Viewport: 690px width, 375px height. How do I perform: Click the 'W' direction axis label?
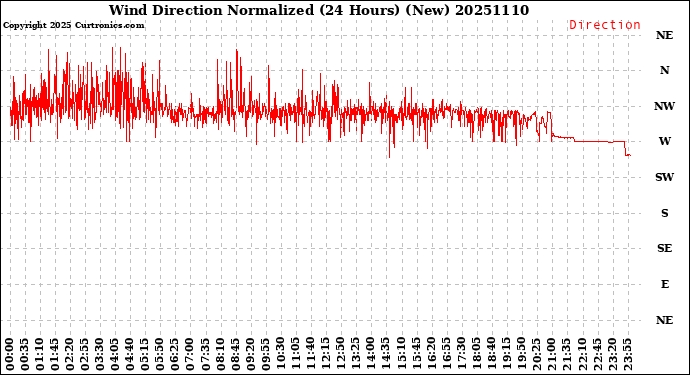tap(664, 141)
